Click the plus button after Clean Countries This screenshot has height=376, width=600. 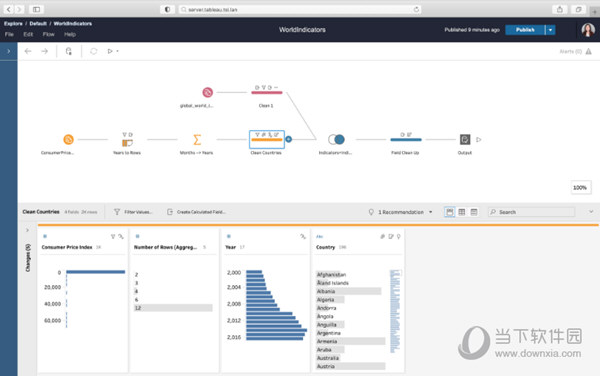(x=289, y=140)
